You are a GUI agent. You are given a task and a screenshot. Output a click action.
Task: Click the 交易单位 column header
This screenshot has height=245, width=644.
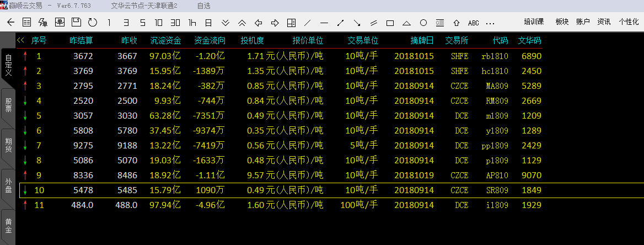pyautogui.click(x=363, y=41)
